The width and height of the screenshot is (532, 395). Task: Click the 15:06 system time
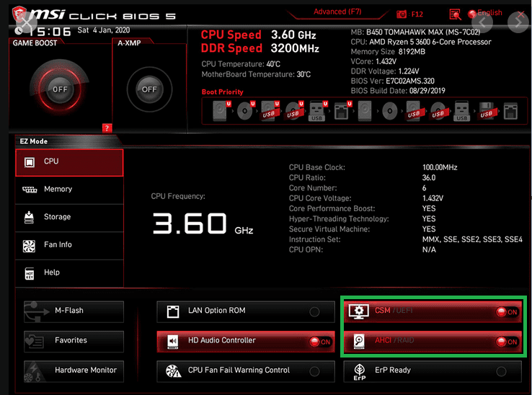[50, 32]
